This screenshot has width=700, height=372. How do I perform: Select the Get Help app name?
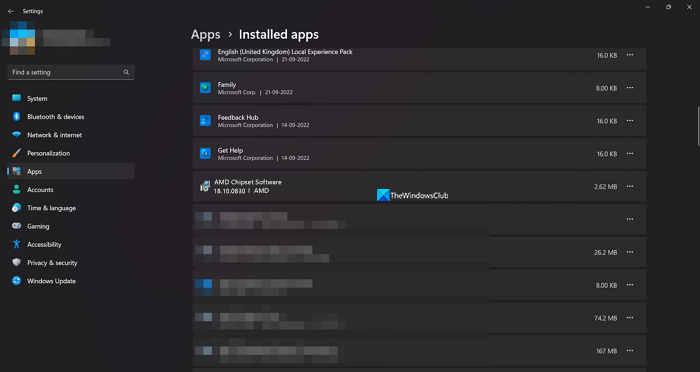(230, 150)
